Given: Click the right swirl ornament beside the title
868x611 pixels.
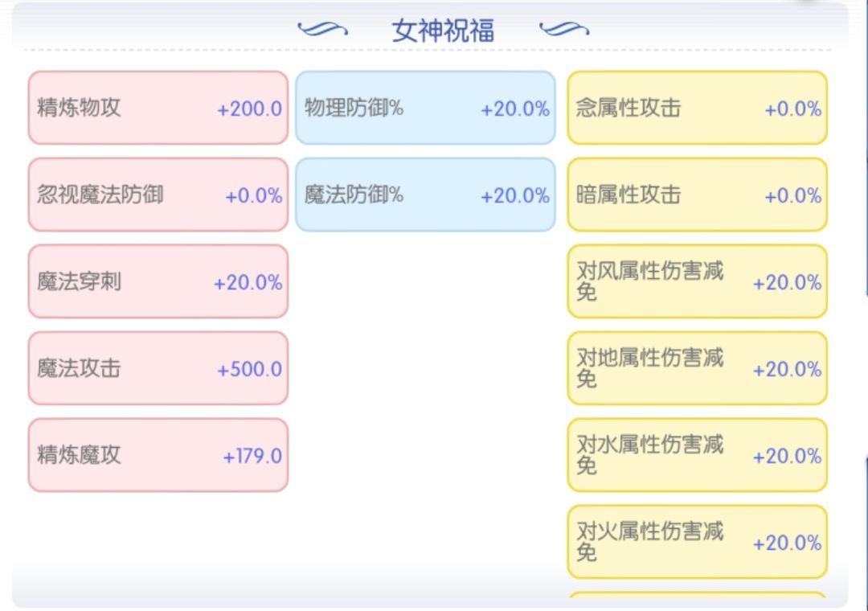Looking at the screenshot, I should click(563, 30).
